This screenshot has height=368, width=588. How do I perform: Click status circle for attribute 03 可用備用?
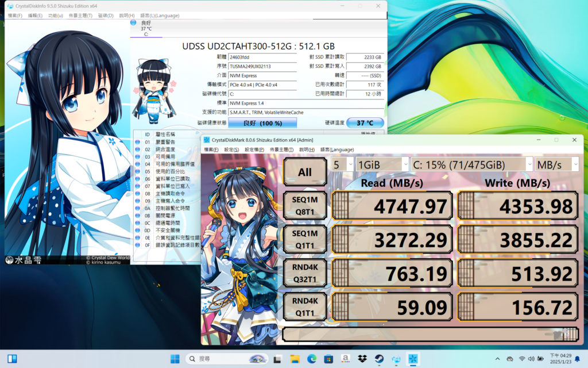[x=138, y=156]
